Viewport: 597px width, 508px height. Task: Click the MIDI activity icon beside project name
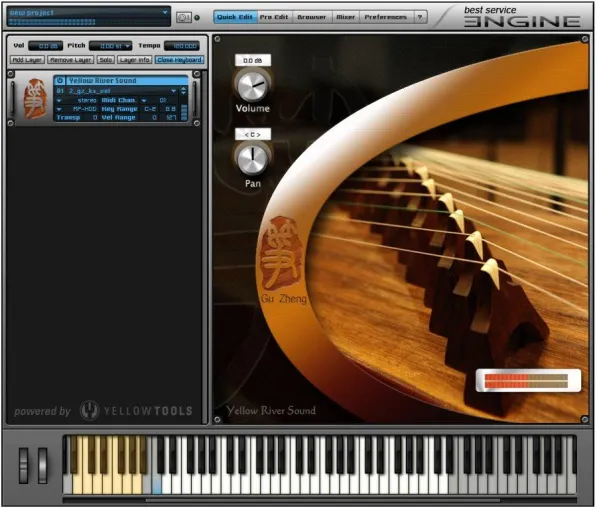[184, 18]
